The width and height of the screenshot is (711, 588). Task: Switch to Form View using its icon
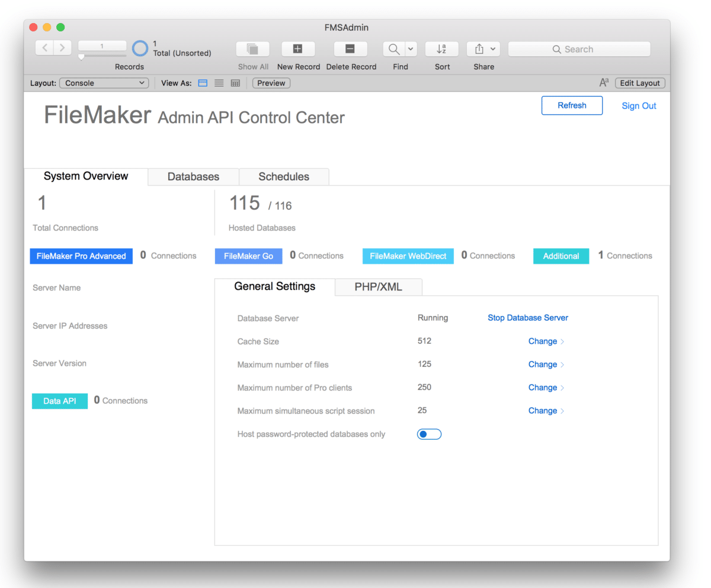pos(203,83)
